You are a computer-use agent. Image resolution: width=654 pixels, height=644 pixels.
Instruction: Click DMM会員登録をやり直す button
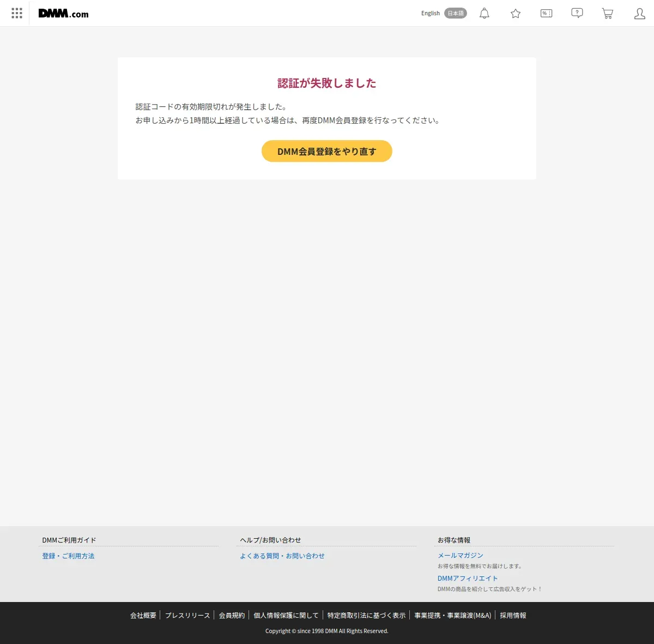327,151
